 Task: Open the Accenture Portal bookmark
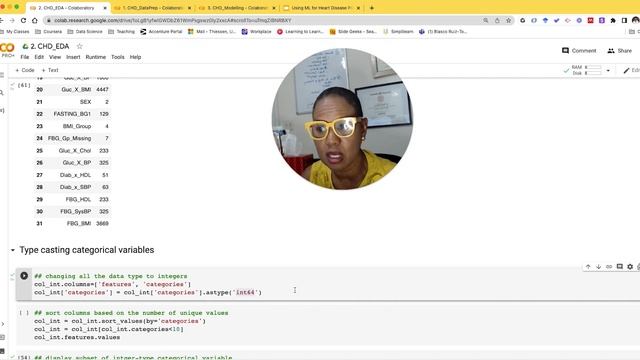(161, 31)
